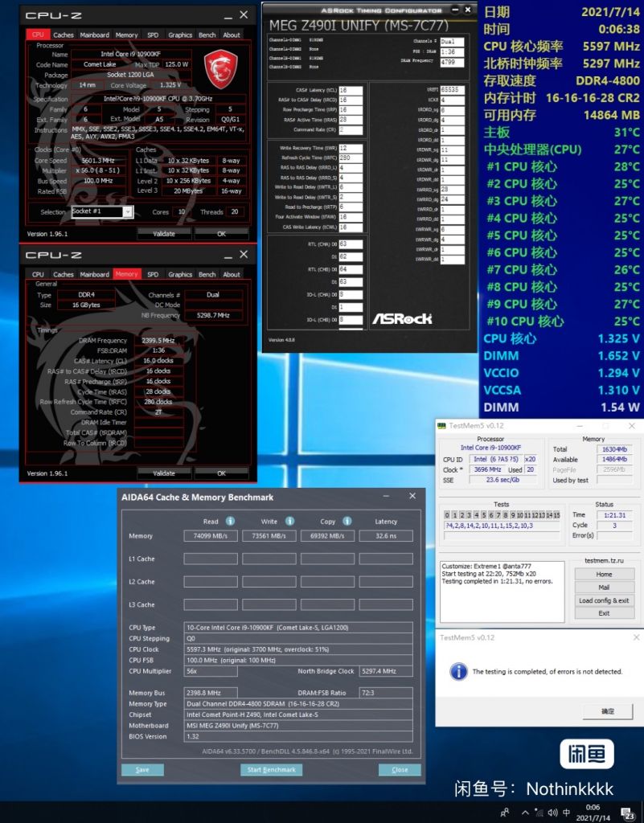
Task: Expand hidden icons chevron in taskbar
Action: tap(525, 813)
